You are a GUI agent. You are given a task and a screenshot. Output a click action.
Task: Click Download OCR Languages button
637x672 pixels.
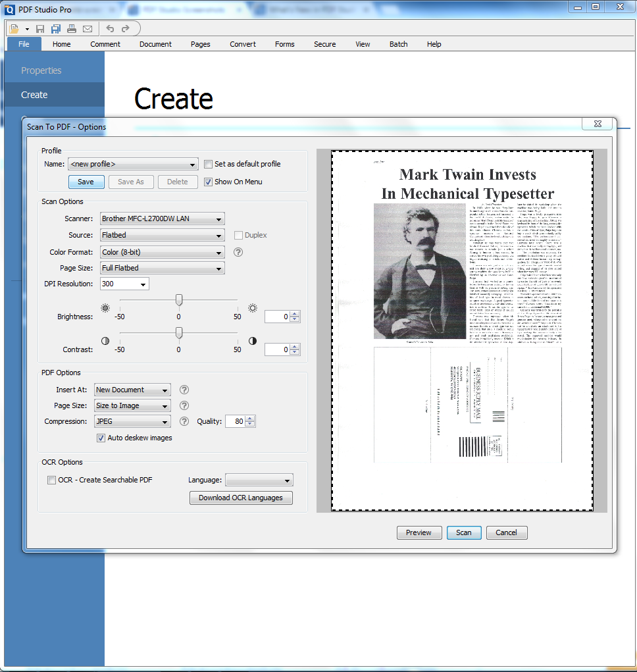click(x=241, y=498)
